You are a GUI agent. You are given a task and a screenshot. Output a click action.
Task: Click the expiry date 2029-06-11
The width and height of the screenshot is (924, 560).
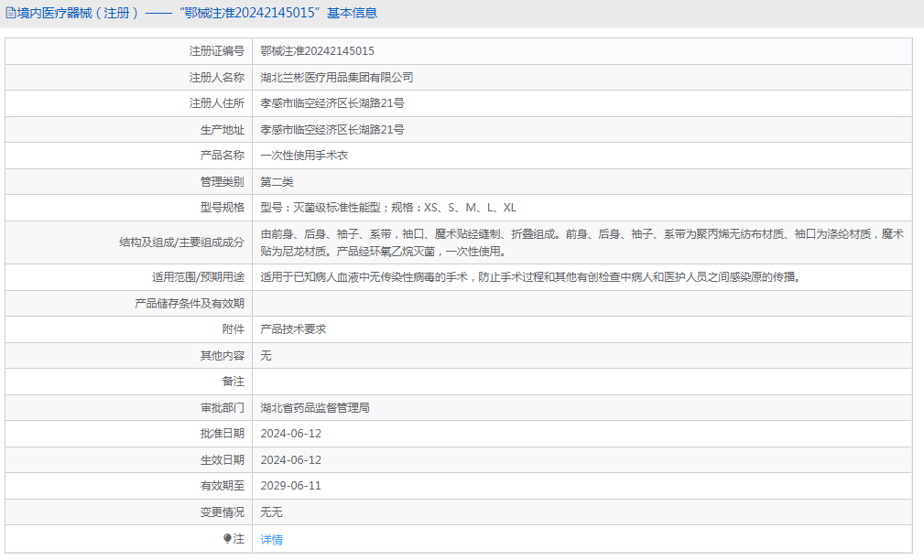tap(291, 486)
